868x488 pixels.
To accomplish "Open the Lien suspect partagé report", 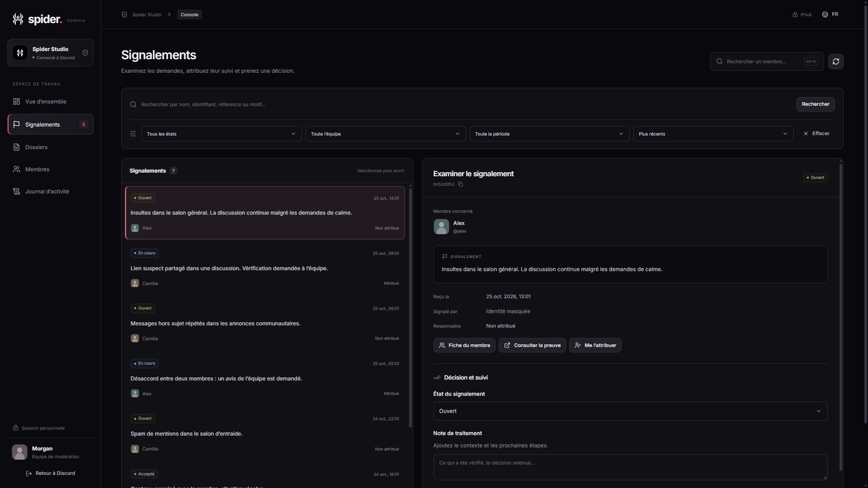I will [265, 268].
